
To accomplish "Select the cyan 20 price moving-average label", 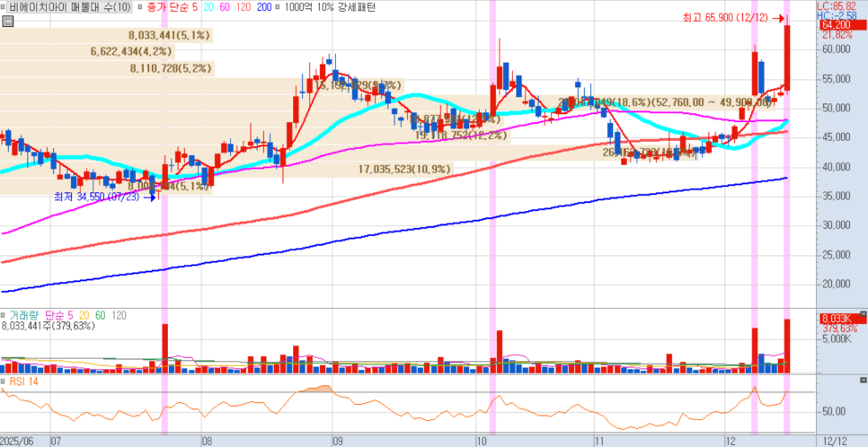I will (208, 7).
